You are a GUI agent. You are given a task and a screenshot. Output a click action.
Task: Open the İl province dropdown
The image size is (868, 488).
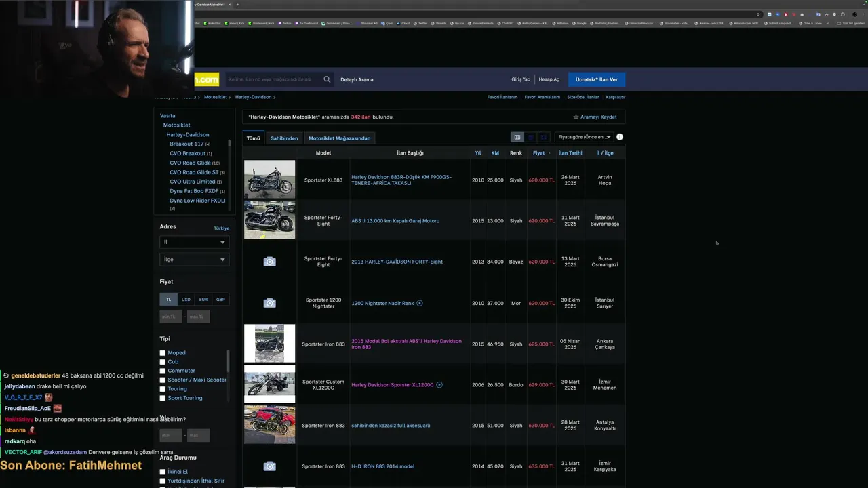click(194, 242)
